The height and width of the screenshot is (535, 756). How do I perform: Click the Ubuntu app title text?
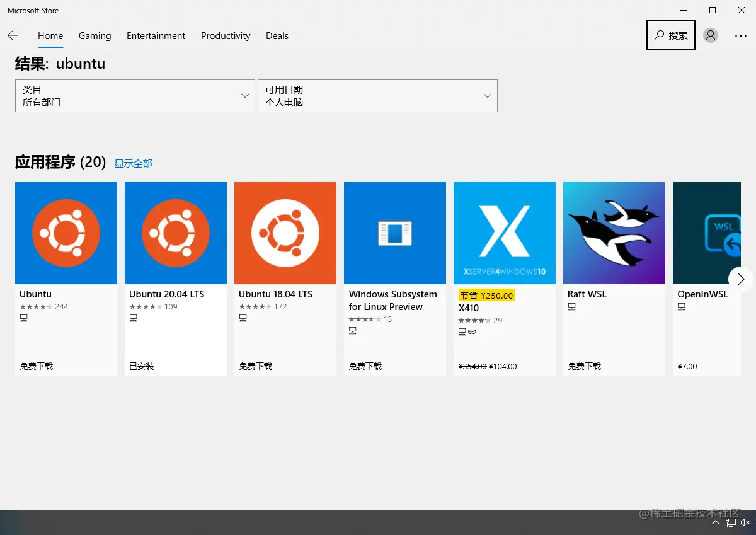click(35, 294)
